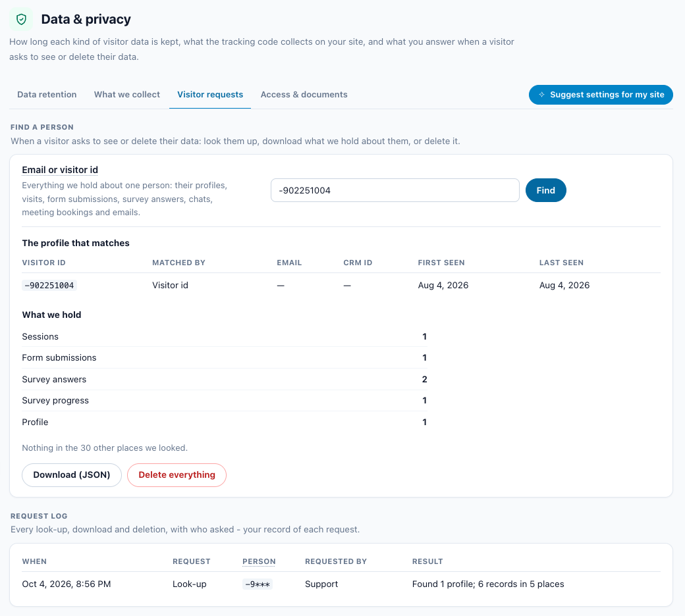Click Nothing in the 30 other places note
Viewport: 685px width, 616px height.
[x=105, y=448]
